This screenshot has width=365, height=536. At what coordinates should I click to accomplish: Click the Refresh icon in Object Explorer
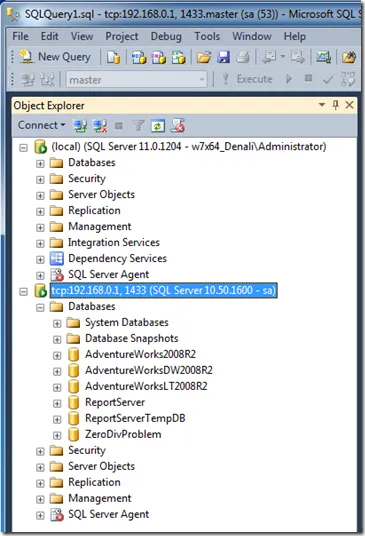point(158,126)
